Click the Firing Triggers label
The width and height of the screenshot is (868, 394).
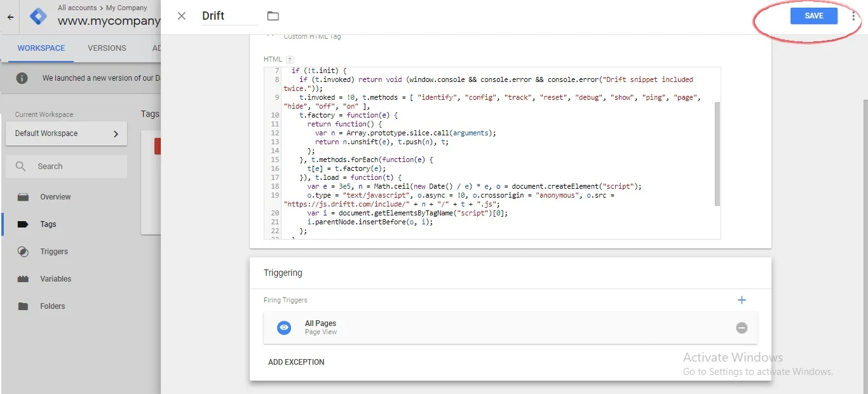pyautogui.click(x=285, y=300)
